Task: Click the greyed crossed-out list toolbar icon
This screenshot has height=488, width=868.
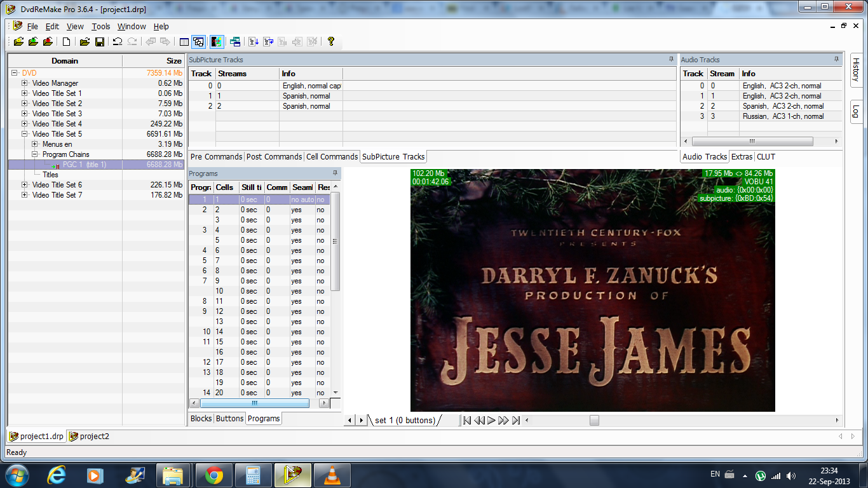Action: [312, 42]
